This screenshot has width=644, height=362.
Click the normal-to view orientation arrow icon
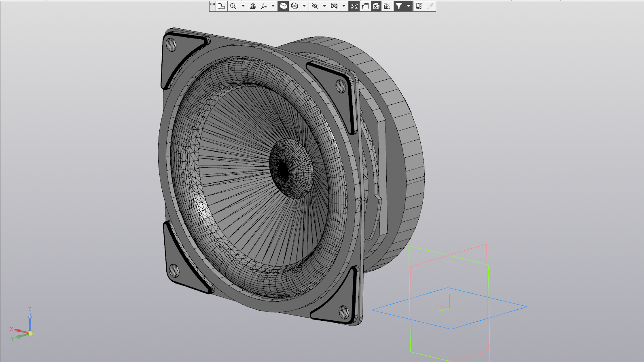click(253, 6)
